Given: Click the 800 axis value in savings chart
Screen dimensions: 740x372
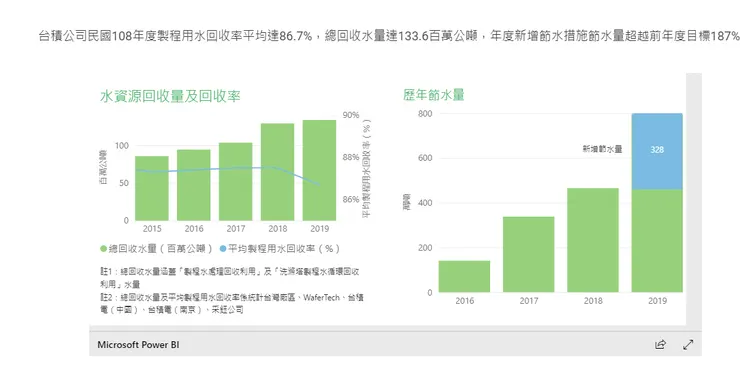Looking at the screenshot, I should (425, 114).
